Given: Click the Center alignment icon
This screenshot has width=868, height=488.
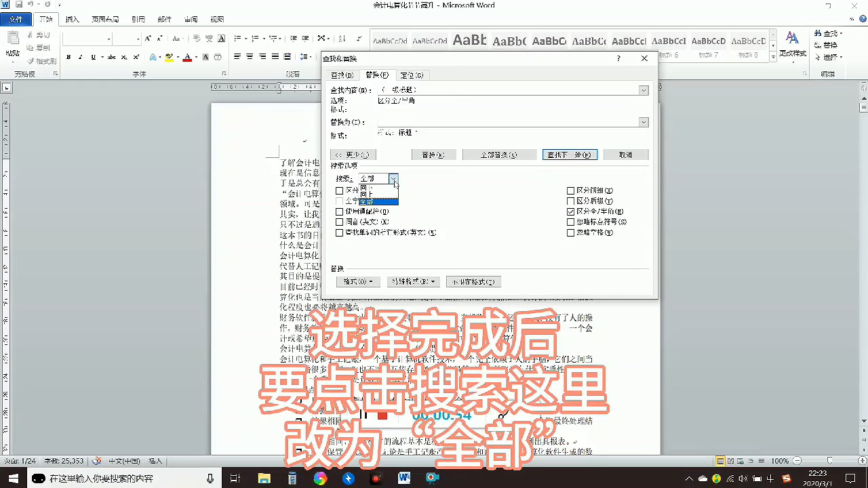Looking at the screenshot, I should [x=250, y=57].
